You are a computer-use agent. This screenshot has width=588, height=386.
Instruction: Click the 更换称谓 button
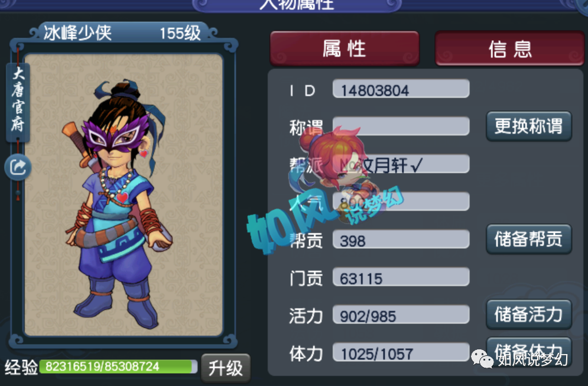click(529, 126)
